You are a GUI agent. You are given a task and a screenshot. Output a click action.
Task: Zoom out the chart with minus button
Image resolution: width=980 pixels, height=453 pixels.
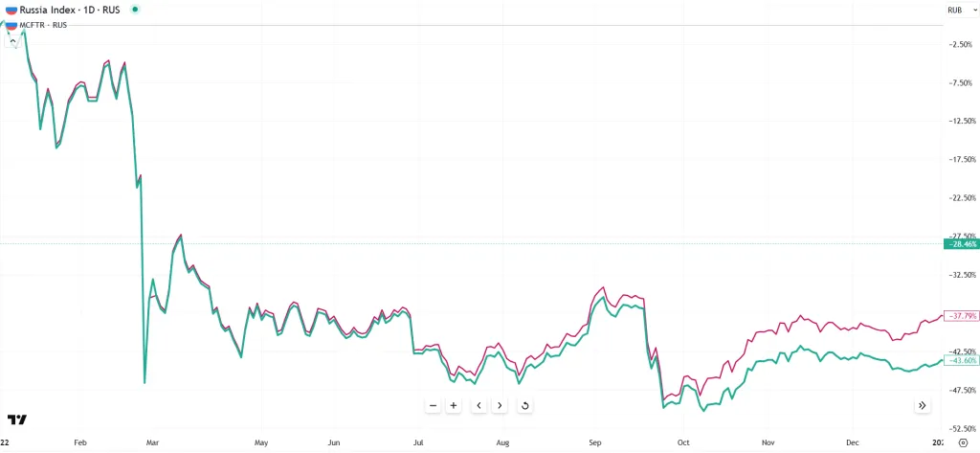[x=434, y=405]
